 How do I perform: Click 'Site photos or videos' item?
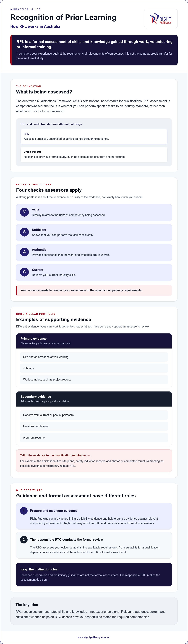point(94,357)
